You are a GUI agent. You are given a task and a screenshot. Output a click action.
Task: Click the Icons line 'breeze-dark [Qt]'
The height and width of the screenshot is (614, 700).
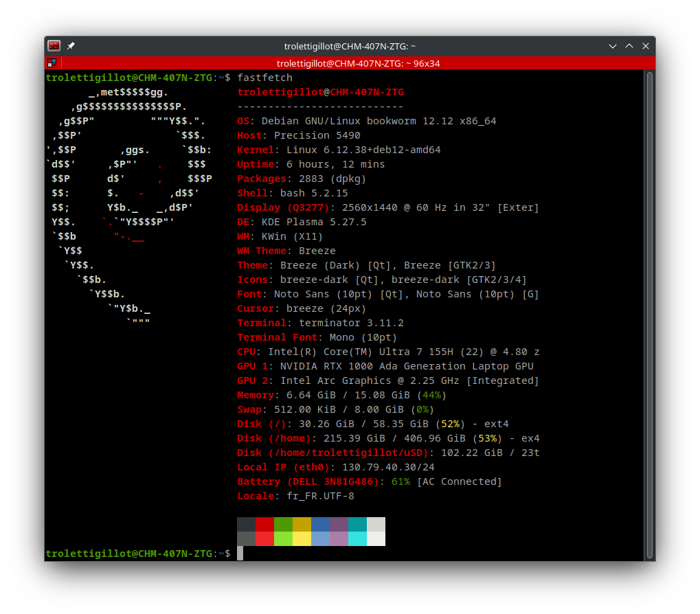(x=382, y=280)
